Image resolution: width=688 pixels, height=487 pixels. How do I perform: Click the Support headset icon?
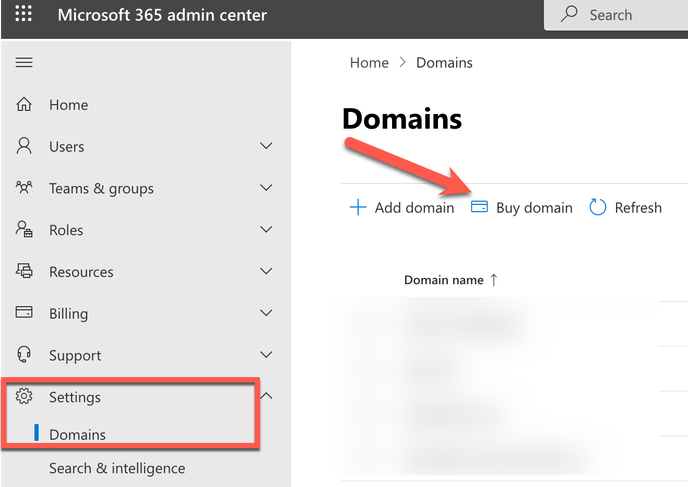click(x=24, y=355)
